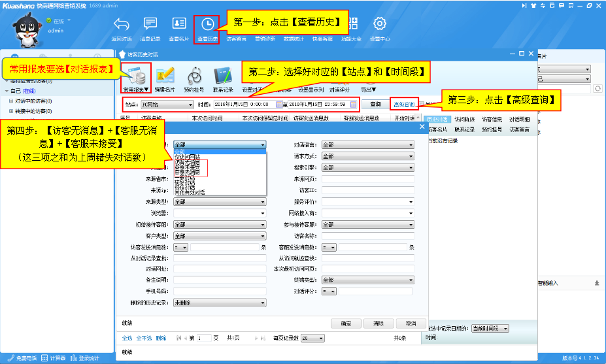Open the 终端类型 combo box
This screenshot has height=364, width=606.
[367, 280]
